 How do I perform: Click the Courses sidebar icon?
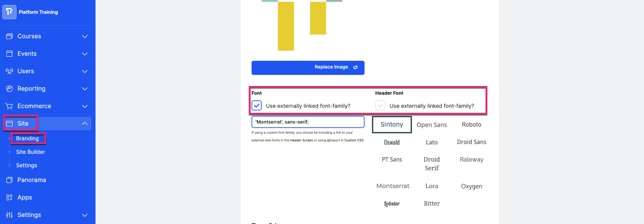coord(9,36)
